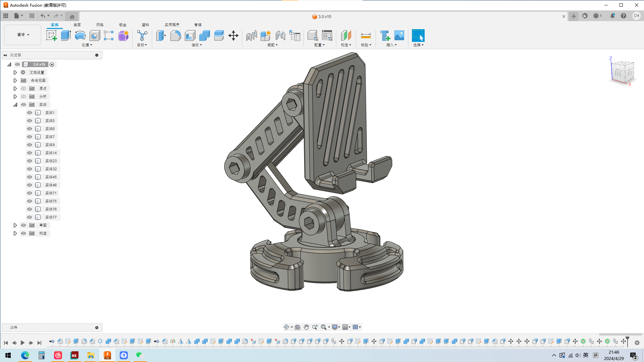Viewport: 644px width, 362px height.
Task: Jump to the timeline end
Action: pyautogui.click(x=39, y=343)
